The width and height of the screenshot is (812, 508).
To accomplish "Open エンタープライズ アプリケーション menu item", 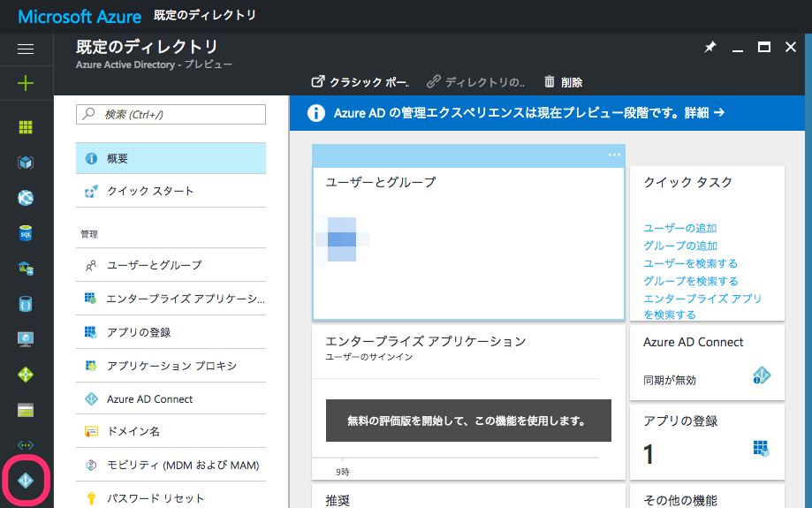I will [x=171, y=299].
